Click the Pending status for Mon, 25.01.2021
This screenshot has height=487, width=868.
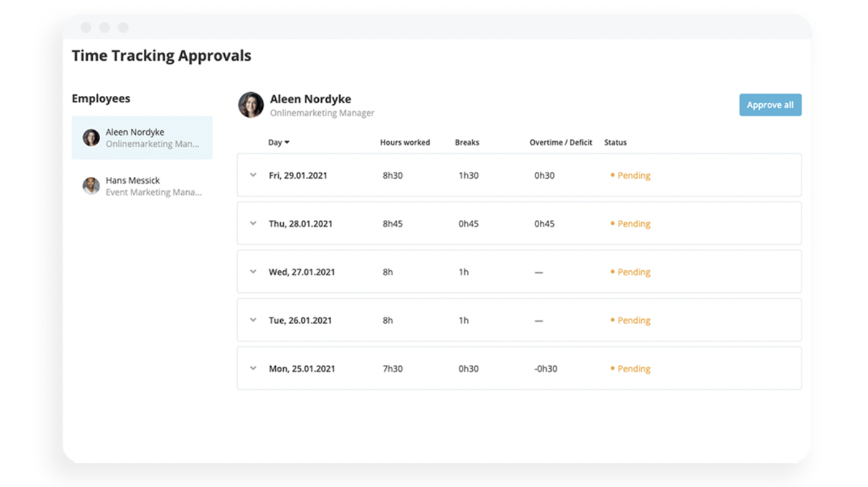coord(633,369)
